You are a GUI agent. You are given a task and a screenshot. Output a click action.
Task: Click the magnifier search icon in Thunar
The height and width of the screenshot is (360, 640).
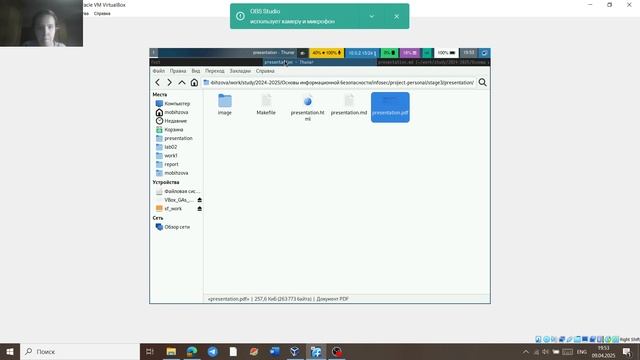pyautogui.click(x=482, y=82)
